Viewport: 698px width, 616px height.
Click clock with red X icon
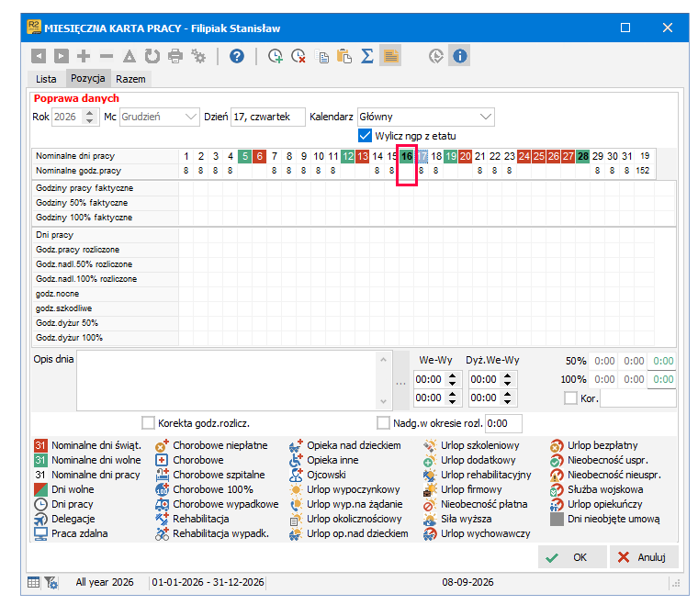pos(298,56)
